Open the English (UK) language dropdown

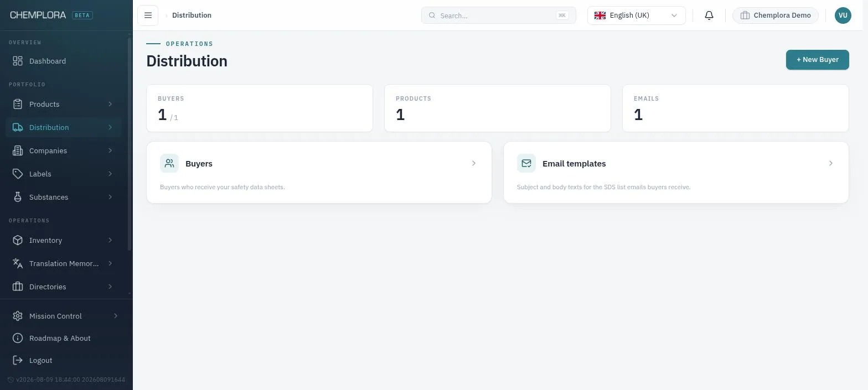[637, 15]
